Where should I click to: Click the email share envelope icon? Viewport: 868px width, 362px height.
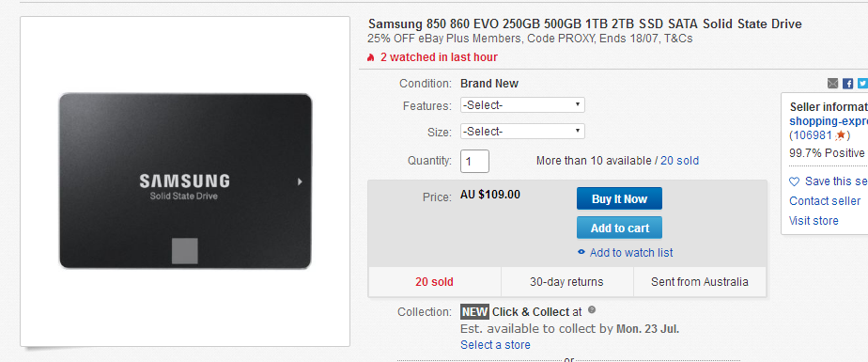click(832, 84)
